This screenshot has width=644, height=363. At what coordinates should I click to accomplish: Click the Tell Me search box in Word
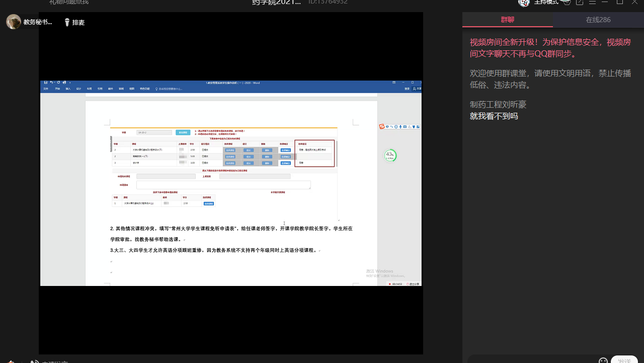pyautogui.click(x=169, y=89)
